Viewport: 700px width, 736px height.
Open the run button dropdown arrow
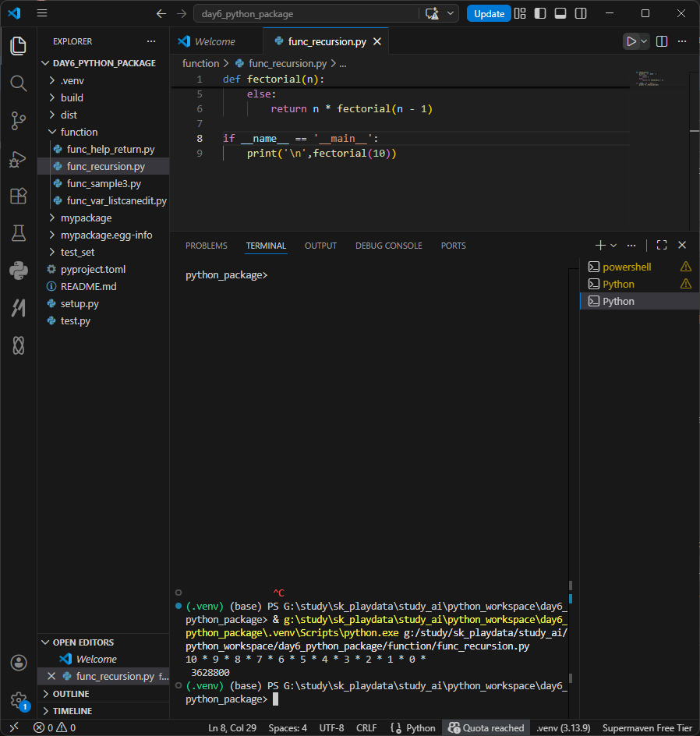644,41
